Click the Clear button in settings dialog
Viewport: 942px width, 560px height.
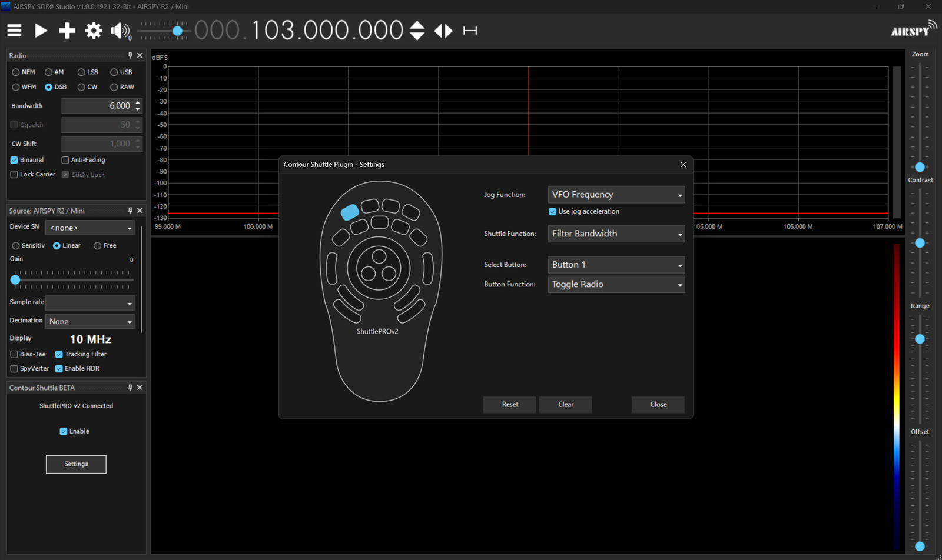click(566, 405)
